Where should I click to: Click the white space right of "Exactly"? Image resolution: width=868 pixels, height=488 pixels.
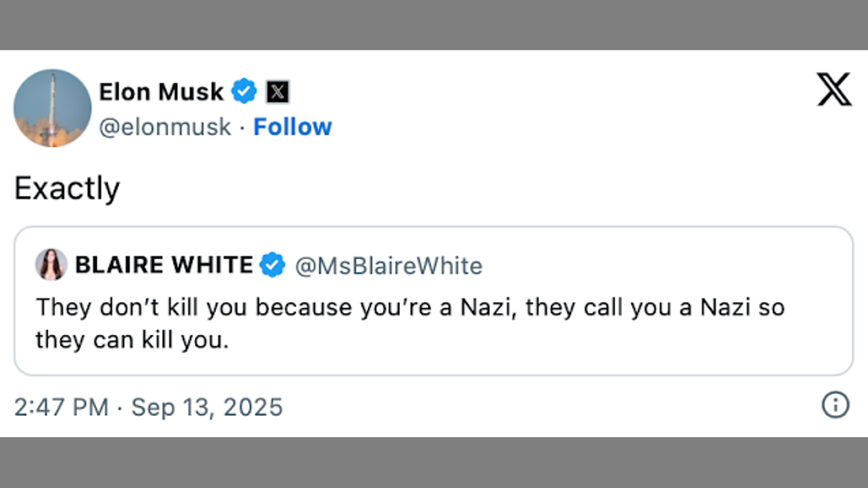coord(475,188)
